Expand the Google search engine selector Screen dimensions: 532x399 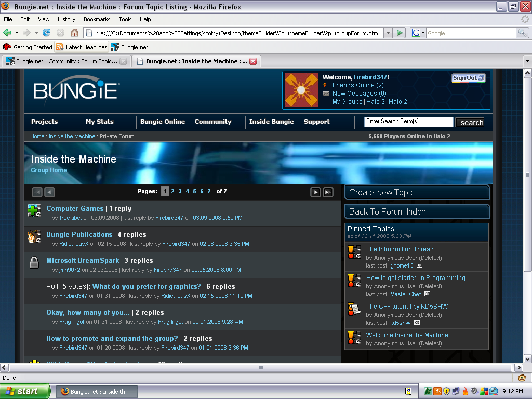[418, 33]
